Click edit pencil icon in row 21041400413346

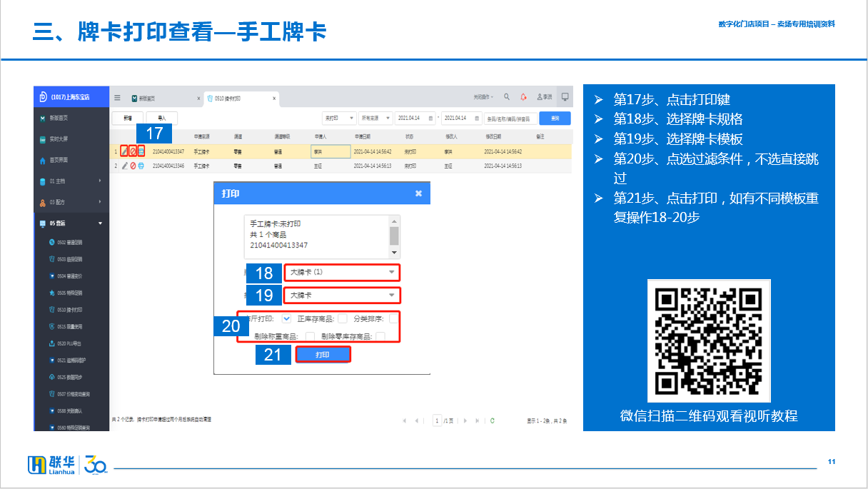pos(125,166)
